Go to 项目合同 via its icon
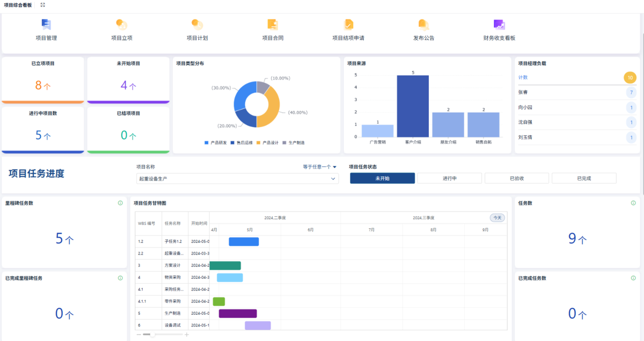Image resolution: width=644 pixels, height=341 pixels. 273,25
